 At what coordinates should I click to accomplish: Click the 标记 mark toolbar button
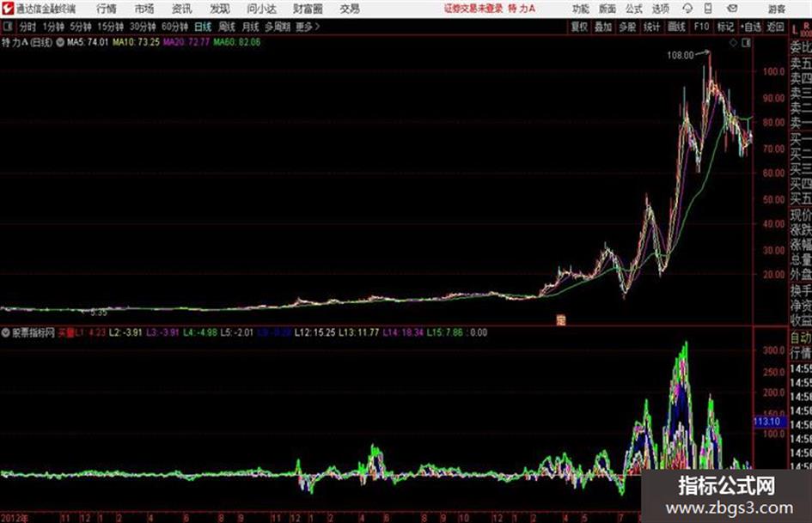coord(725,27)
